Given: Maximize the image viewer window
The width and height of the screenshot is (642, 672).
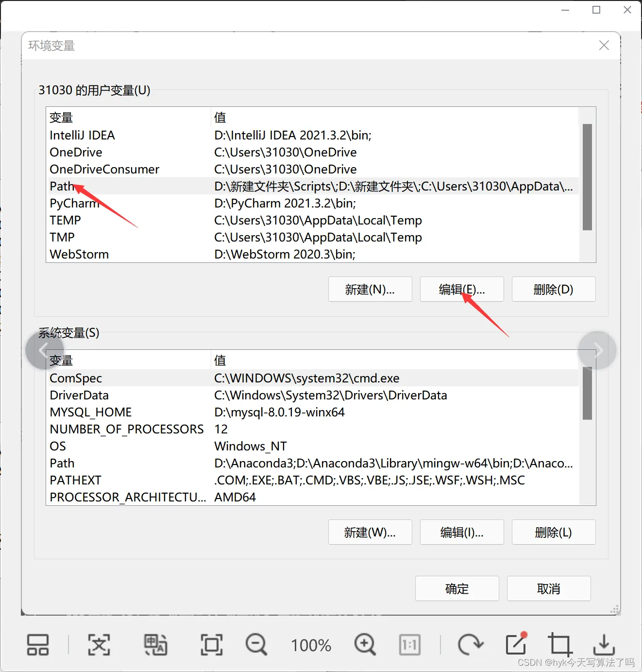Looking at the screenshot, I should coord(596,10).
